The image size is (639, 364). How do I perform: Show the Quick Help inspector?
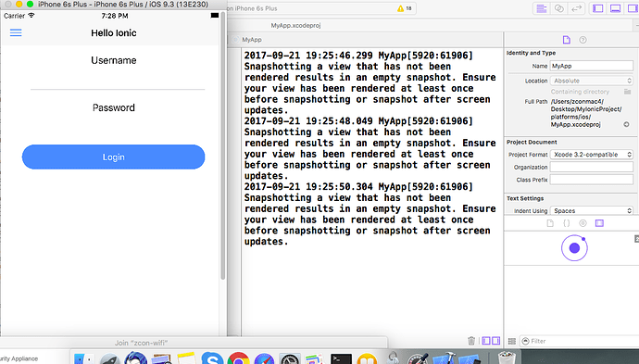[x=583, y=40]
